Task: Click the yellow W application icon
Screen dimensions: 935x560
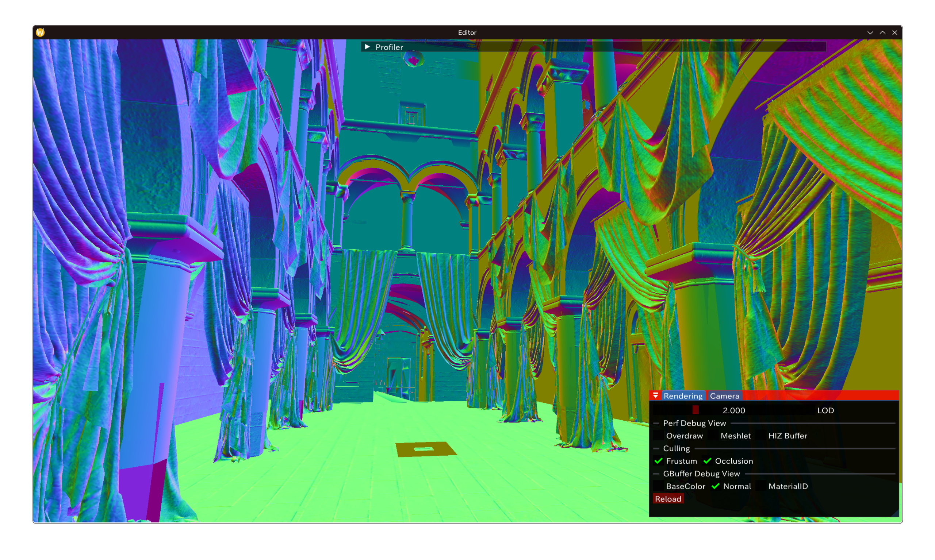Action: click(x=41, y=32)
